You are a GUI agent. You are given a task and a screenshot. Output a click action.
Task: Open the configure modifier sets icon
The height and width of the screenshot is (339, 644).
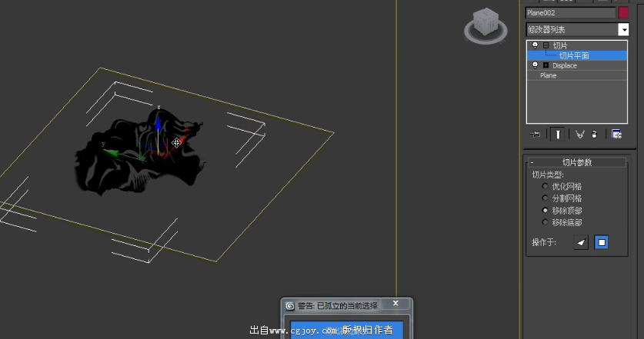point(616,135)
